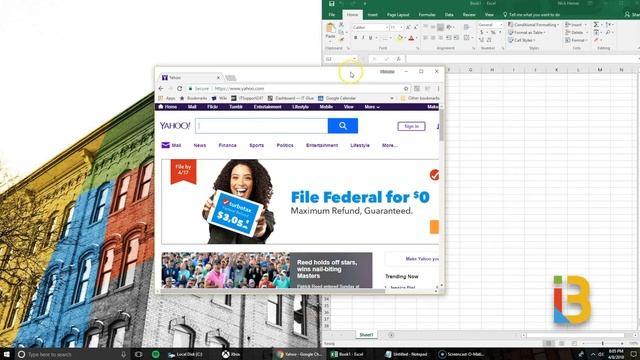Viewport: 640px width, 360px height.
Task: Open Yahoo Mail link with envelope icon
Action: click(x=171, y=145)
